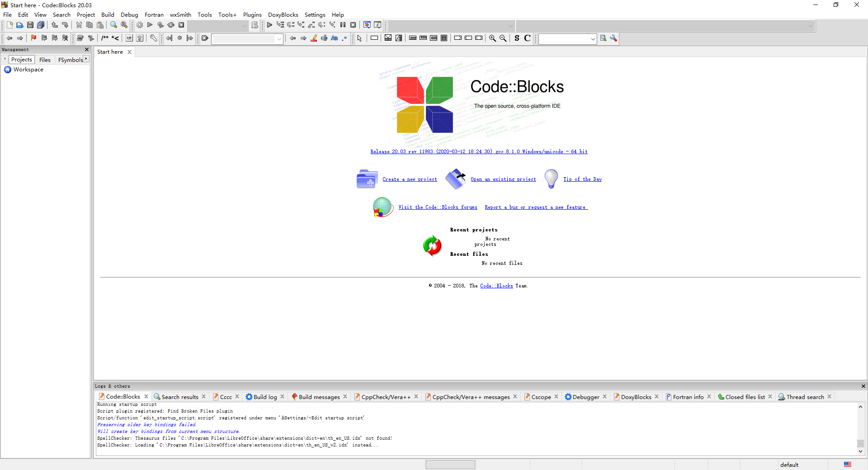Click the highlight occurrences icon

[x=314, y=38]
